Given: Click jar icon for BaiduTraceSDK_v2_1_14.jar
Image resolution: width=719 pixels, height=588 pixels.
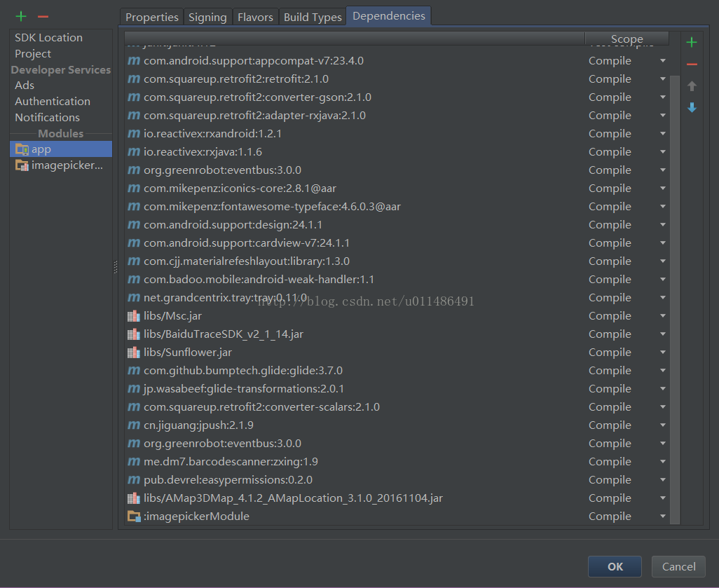Looking at the screenshot, I should coord(133,334).
